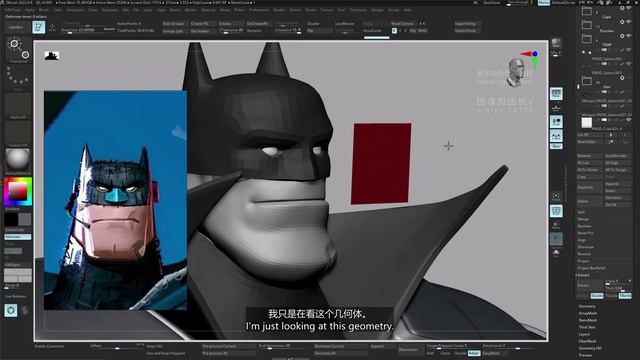The width and height of the screenshot is (640, 360).
Task: Click the Frame icon on right shelf
Action: coord(556,197)
